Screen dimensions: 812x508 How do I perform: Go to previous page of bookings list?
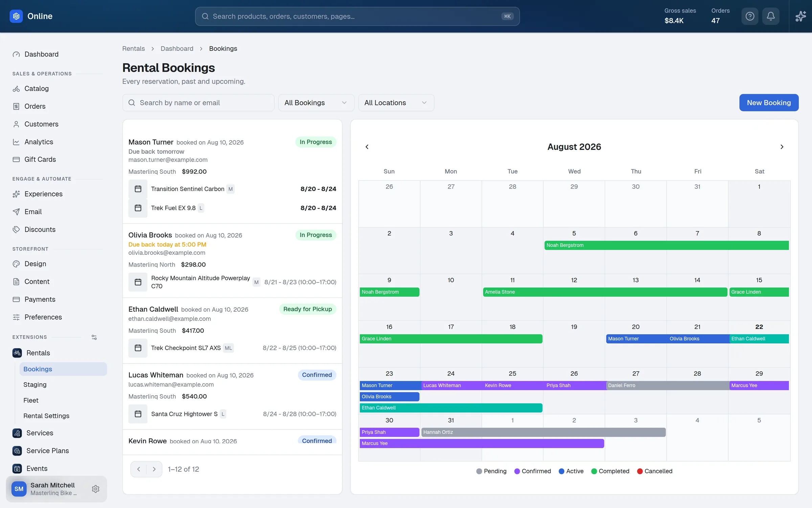138,469
